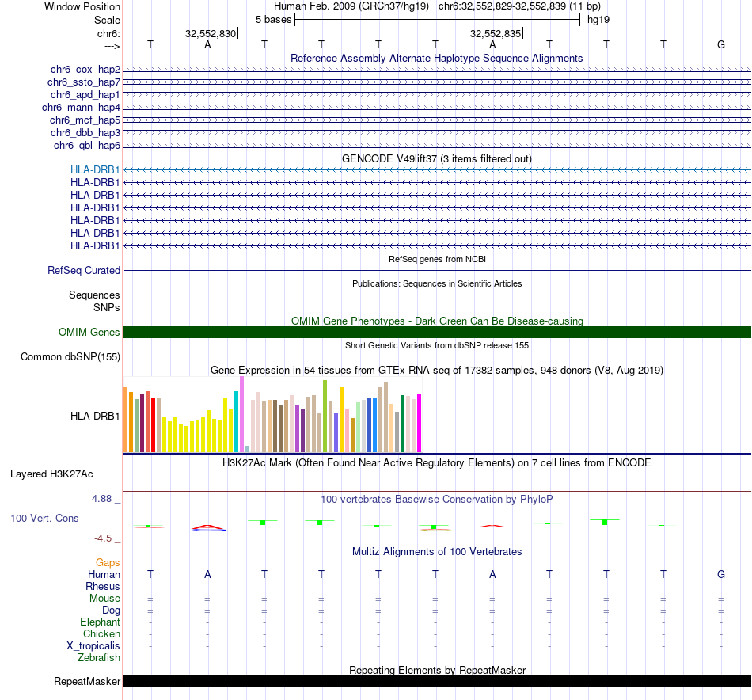Select the orange Gaps label
Screen dimensions: 752x700
pyautogui.click(x=108, y=563)
